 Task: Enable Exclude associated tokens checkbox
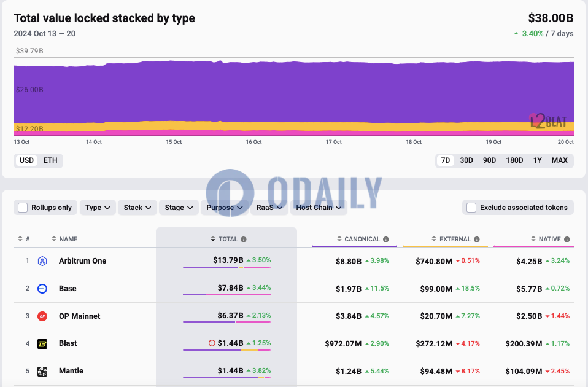click(x=471, y=208)
